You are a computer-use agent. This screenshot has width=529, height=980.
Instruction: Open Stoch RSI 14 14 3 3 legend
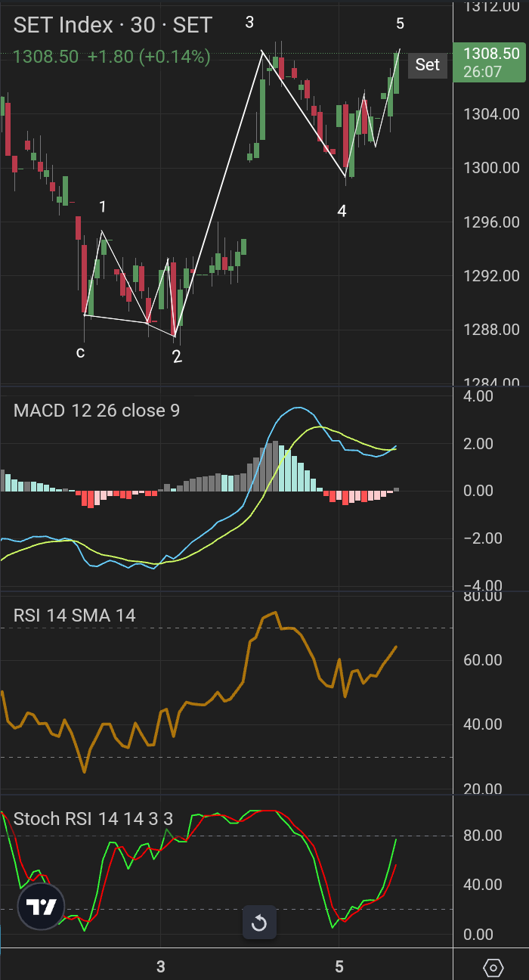coord(94,819)
